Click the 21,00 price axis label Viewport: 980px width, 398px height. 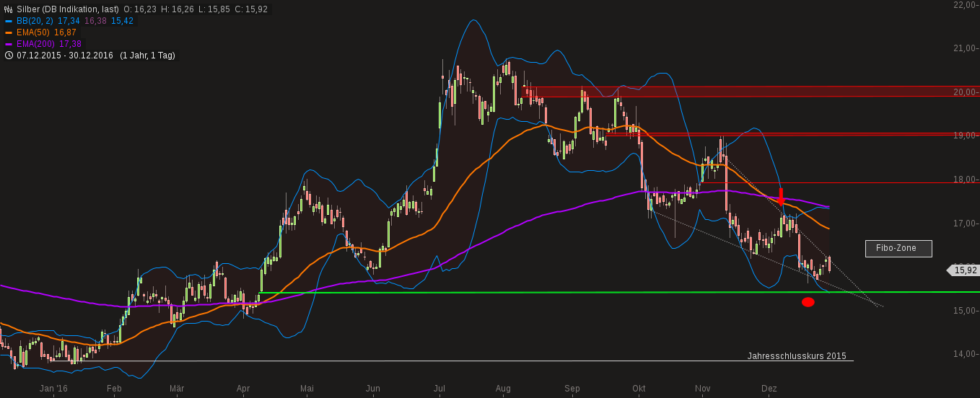966,48
